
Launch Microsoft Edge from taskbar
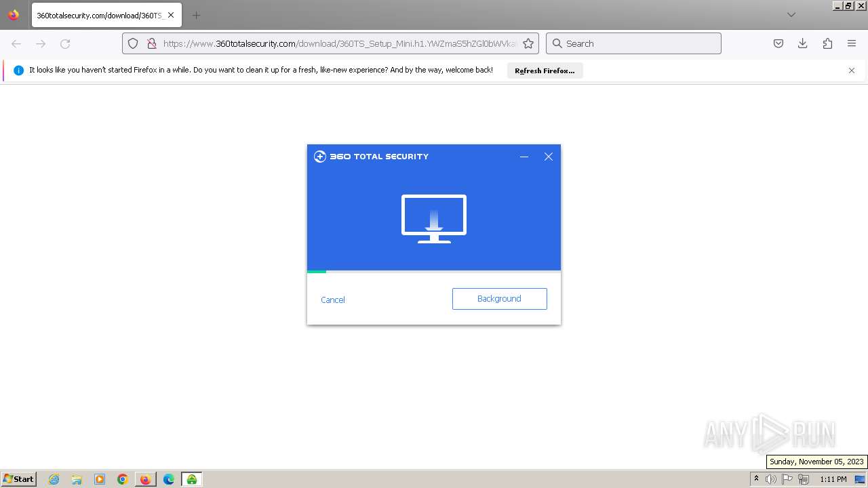pos(169,479)
